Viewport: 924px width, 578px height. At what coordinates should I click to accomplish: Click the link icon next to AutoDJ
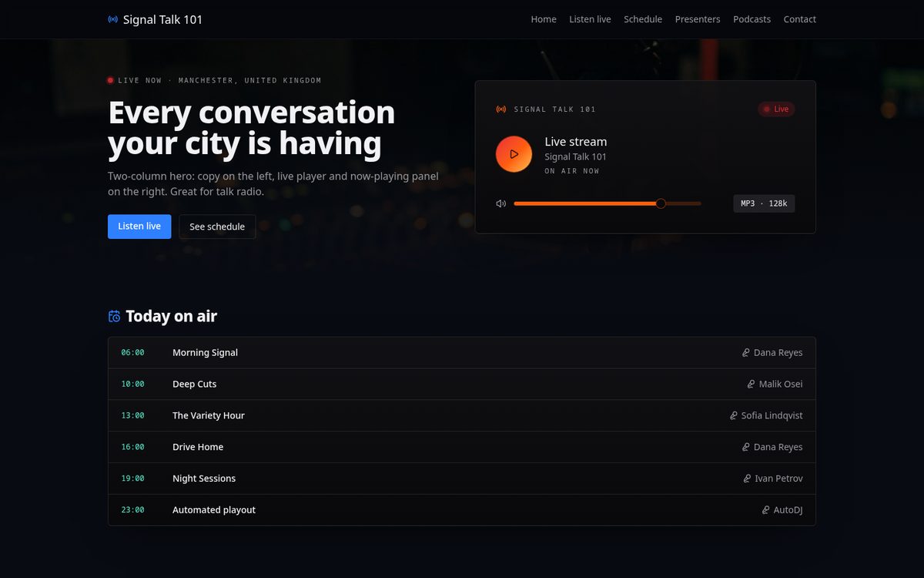pos(765,510)
